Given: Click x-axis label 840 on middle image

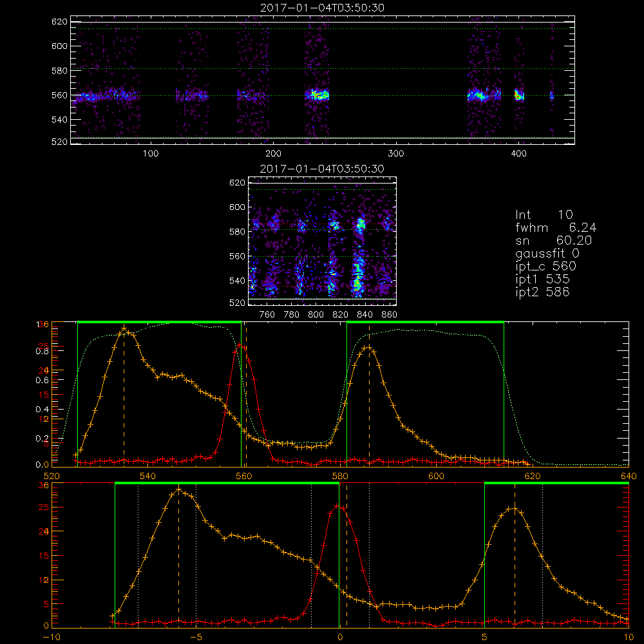Looking at the screenshot, I should 365,315.
